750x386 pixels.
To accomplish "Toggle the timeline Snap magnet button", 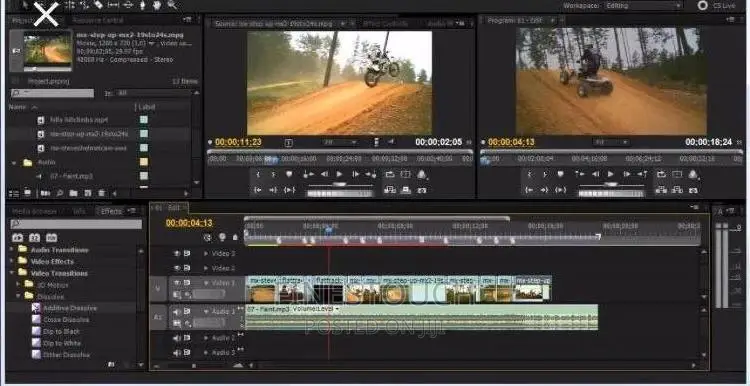I will pos(207,237).
